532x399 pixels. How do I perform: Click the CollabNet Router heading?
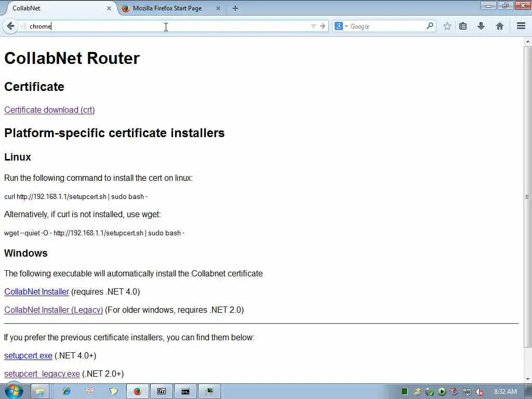(72, 58)
